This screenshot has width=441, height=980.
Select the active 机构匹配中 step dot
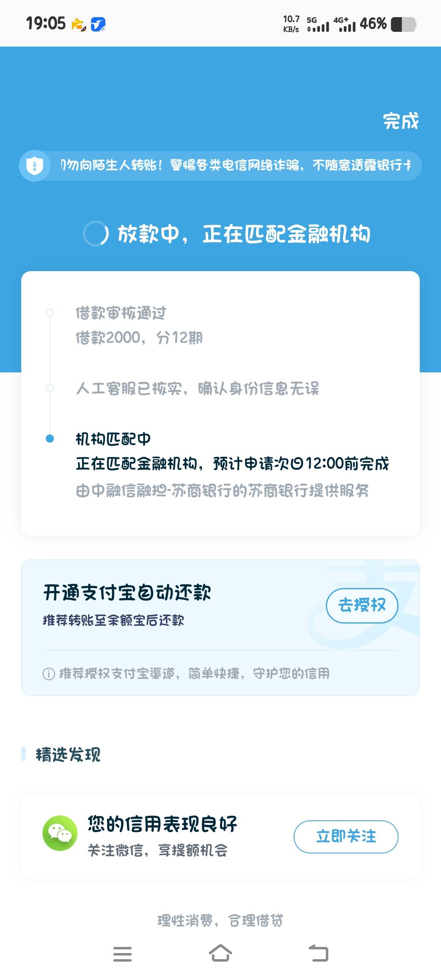(50, 439)
